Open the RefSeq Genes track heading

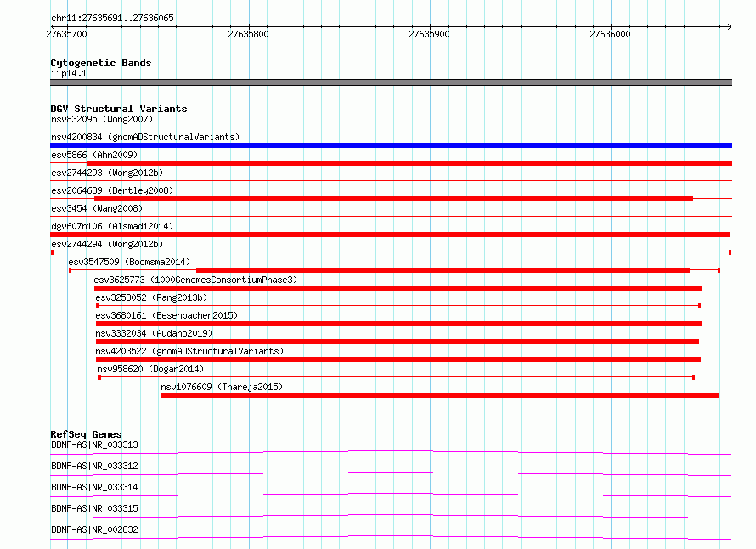pos(86,434)
